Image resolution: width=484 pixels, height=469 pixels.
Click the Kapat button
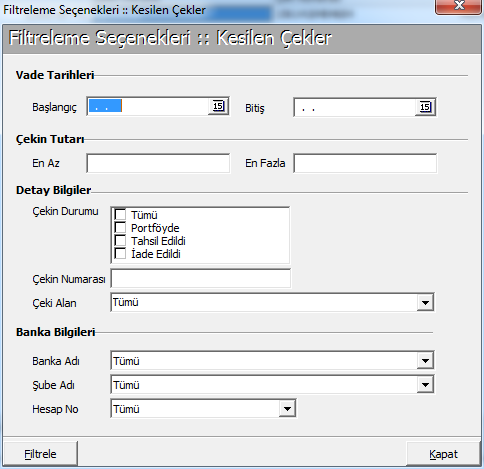443,454
